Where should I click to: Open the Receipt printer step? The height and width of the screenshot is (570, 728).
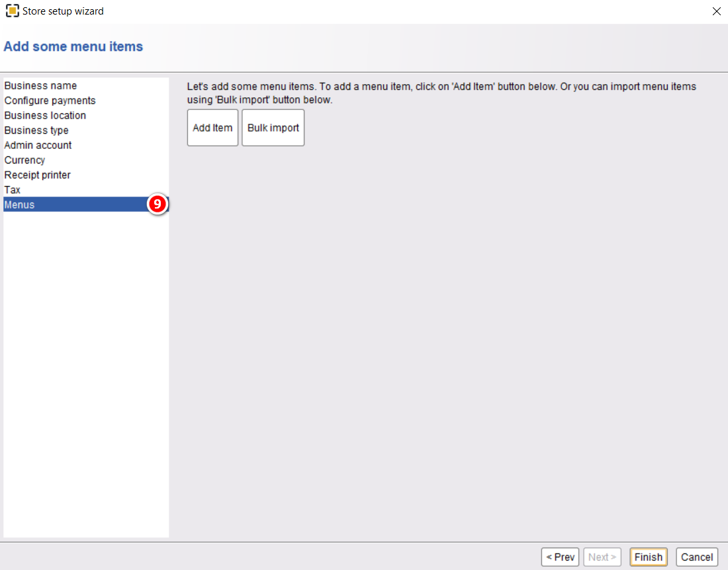[86, 175]
